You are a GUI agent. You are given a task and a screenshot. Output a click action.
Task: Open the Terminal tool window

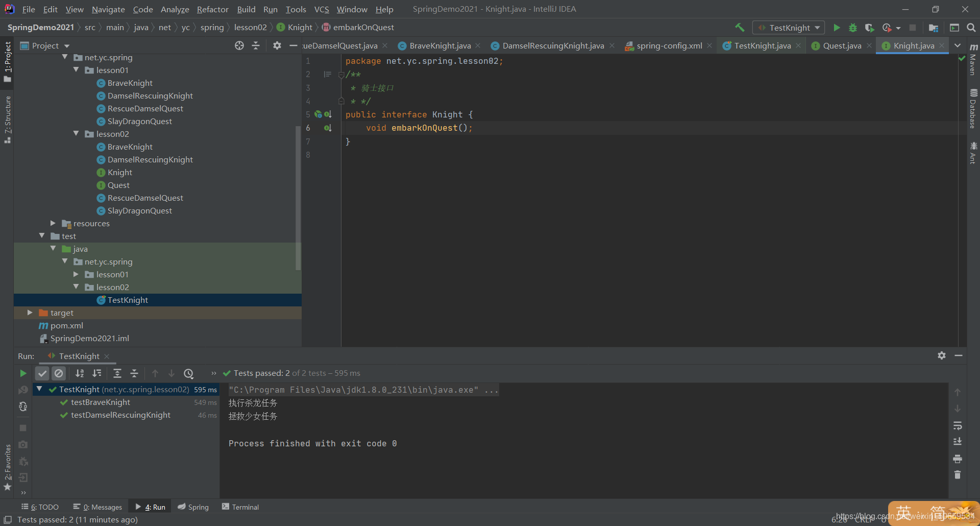point(240,507)
